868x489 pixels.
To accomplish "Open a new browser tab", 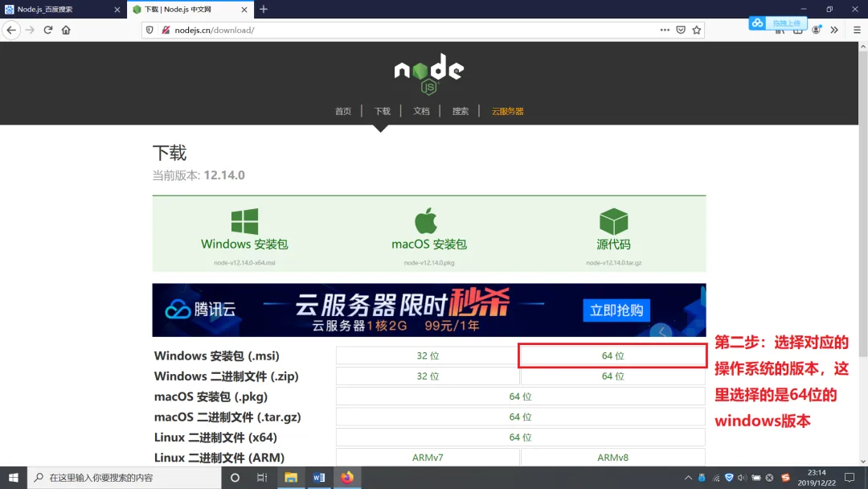I will click(x=264, y=9).
